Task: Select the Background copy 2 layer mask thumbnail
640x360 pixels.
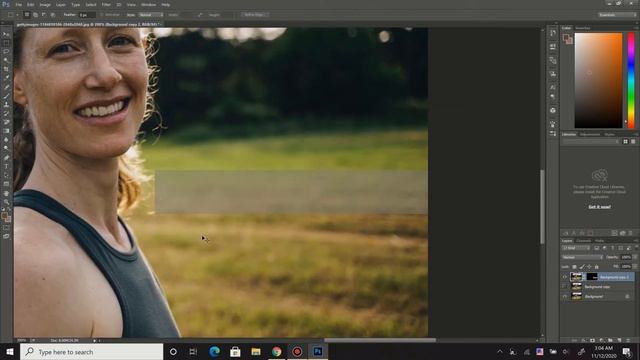Action: pyautogui.click(x=592, y=277)
